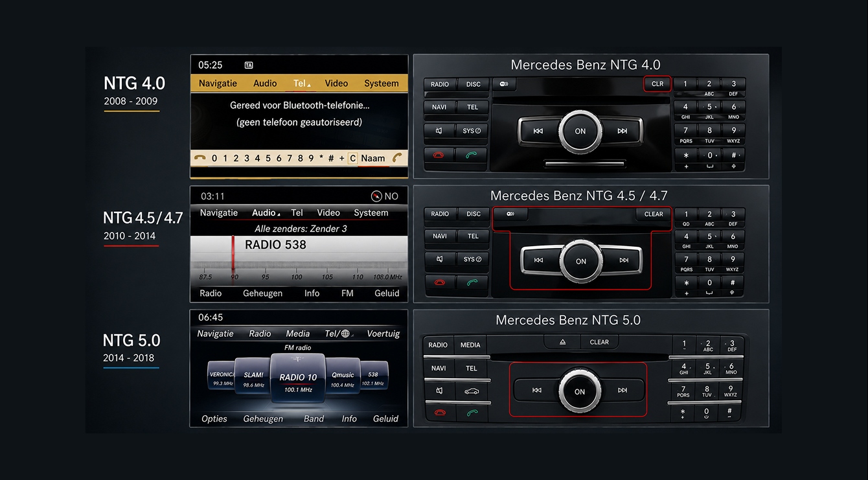Click the CLEAR button on NTG 5.0 panel
This screenshot has height=480, width=868.
599,342
